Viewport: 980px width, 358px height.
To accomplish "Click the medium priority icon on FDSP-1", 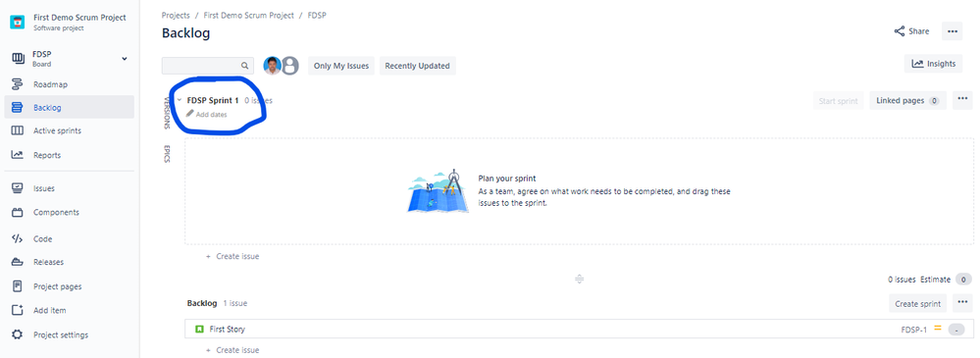I will point(938,328).
